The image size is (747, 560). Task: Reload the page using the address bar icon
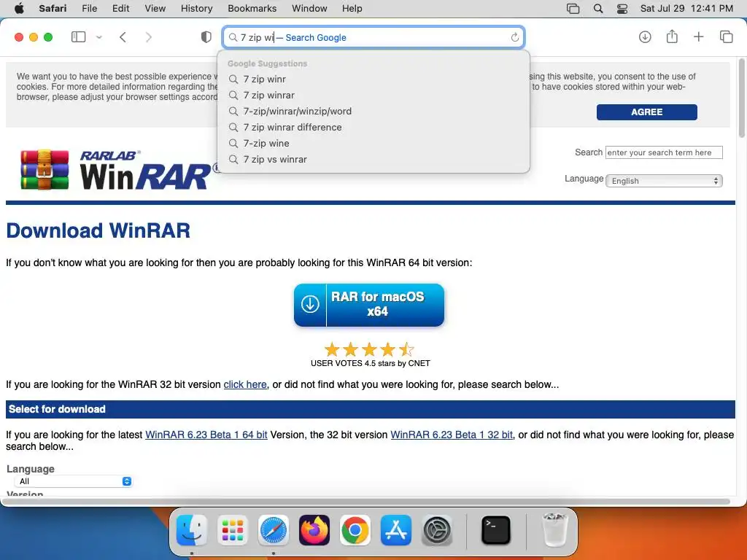click(514, 37)
